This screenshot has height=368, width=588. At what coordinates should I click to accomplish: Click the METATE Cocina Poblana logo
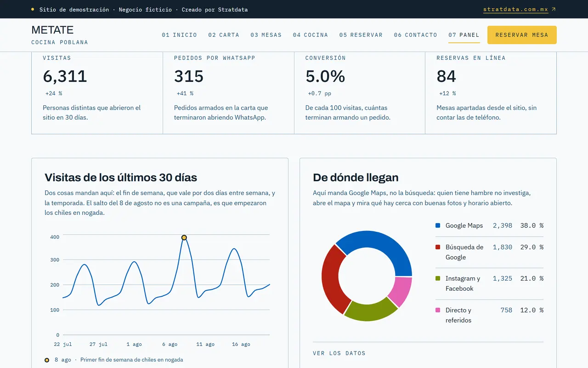pyautogui.click(x=60, y=35)
